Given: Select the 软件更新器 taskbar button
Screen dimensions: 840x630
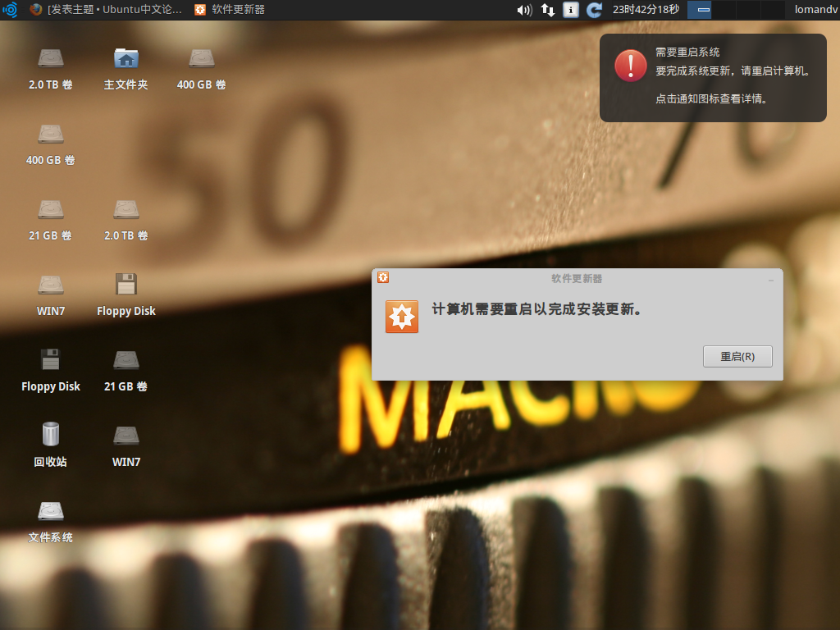Looking at the screenshot, I should tap(230, 9).
